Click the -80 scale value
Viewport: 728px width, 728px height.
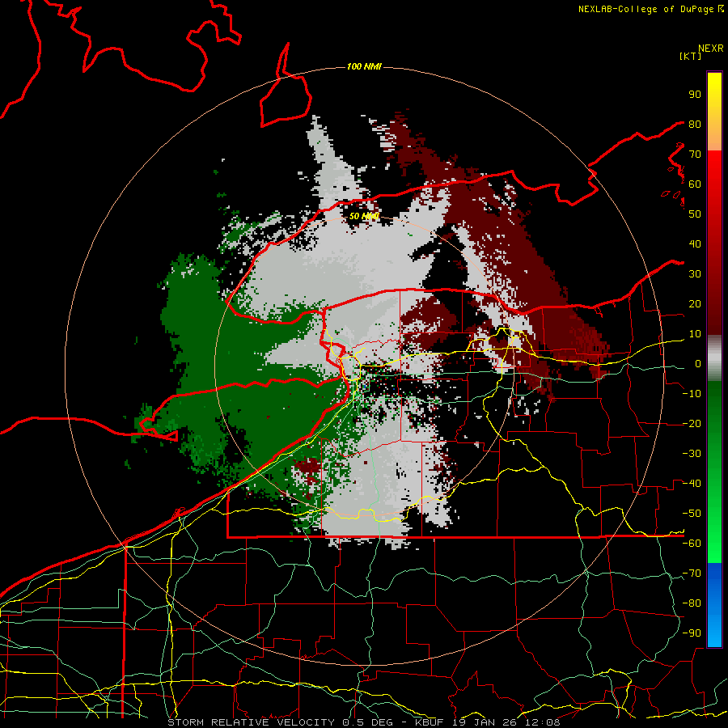point(692,603)
